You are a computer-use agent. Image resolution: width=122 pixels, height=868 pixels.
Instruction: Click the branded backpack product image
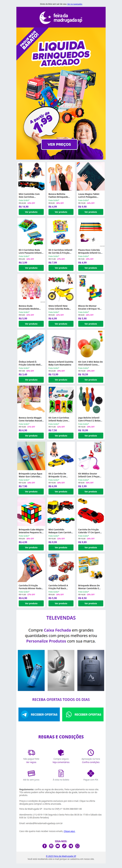[91, 670]
